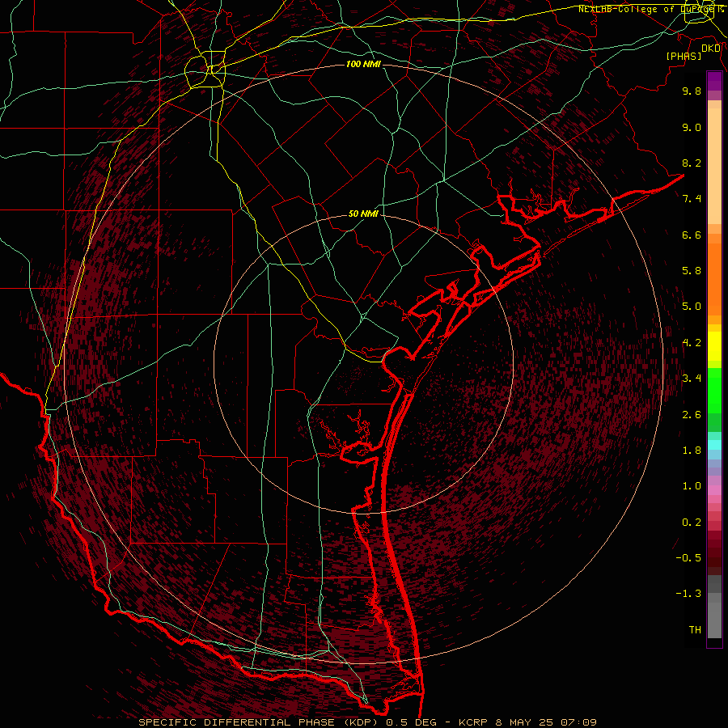Click the -0.5 scale label
Image resolution: width=728 pixels, height=728 pixels.
(688, 558)
